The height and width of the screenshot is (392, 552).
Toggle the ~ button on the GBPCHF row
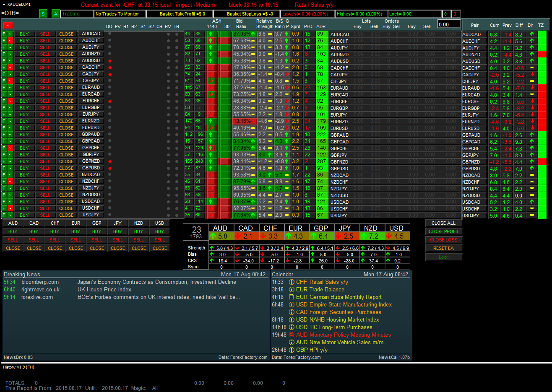(10, 148)
